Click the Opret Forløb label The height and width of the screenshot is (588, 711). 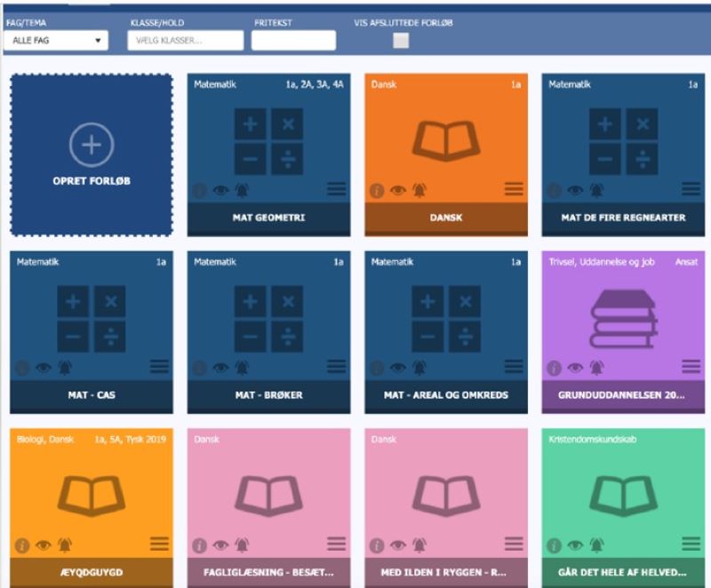click(92, 181)
